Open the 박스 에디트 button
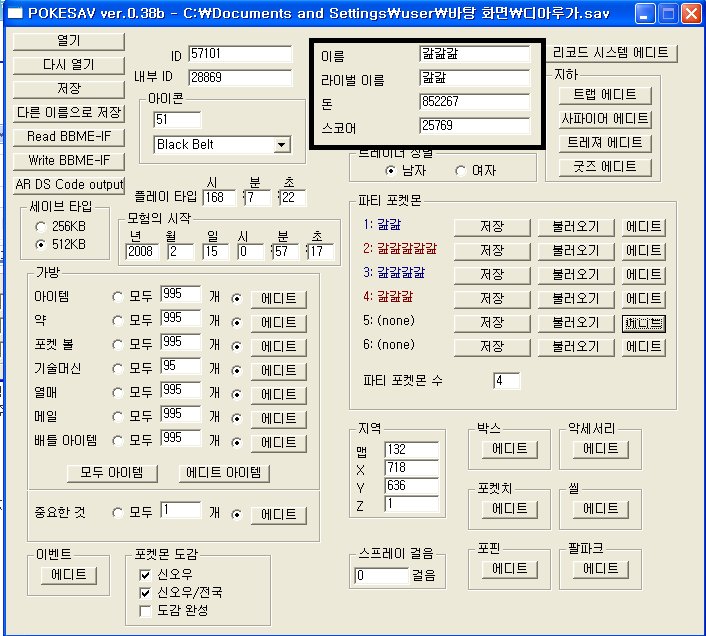Screen dimensions: 706x636 point(510,449)
